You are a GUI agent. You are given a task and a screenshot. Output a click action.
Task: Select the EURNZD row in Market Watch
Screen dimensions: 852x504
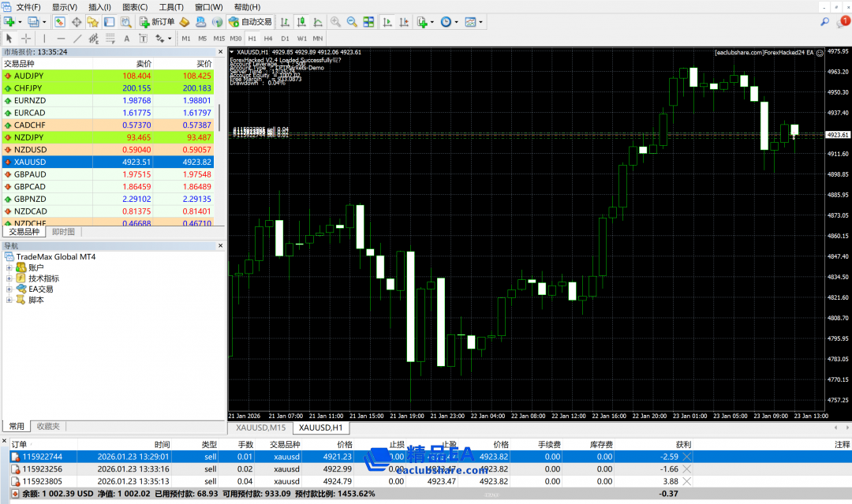(x=30, y=100)
